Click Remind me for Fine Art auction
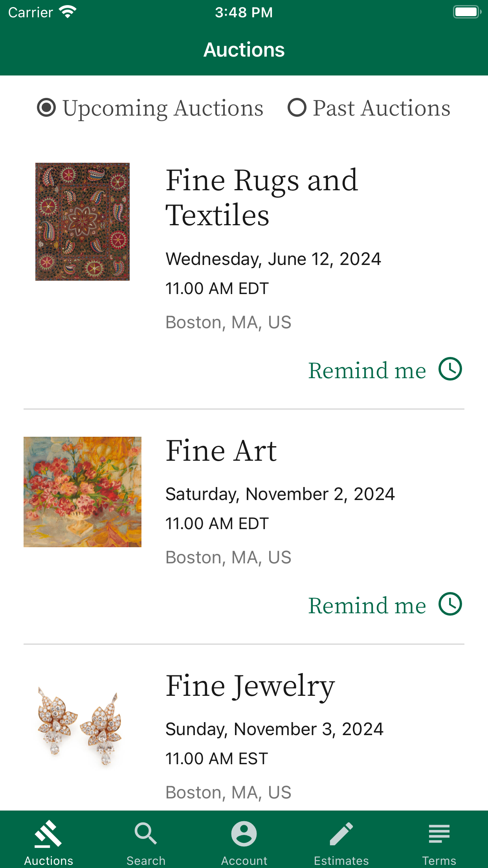 click(x=367, y=605)
